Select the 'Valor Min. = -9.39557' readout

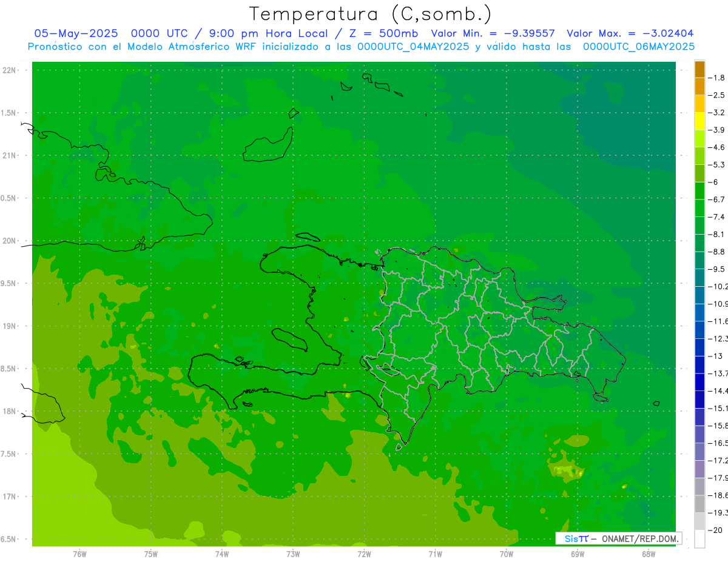point(493,34)
